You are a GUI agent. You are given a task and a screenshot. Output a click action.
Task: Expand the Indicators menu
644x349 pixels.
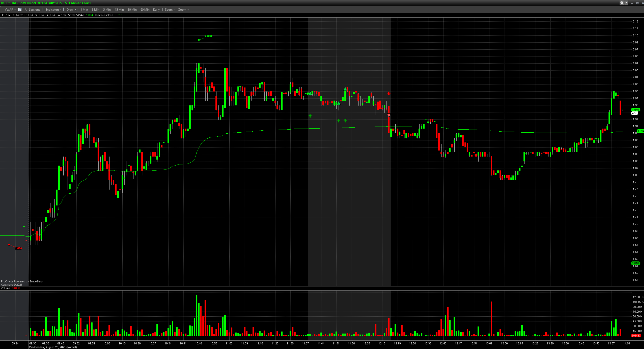(53, 9)
